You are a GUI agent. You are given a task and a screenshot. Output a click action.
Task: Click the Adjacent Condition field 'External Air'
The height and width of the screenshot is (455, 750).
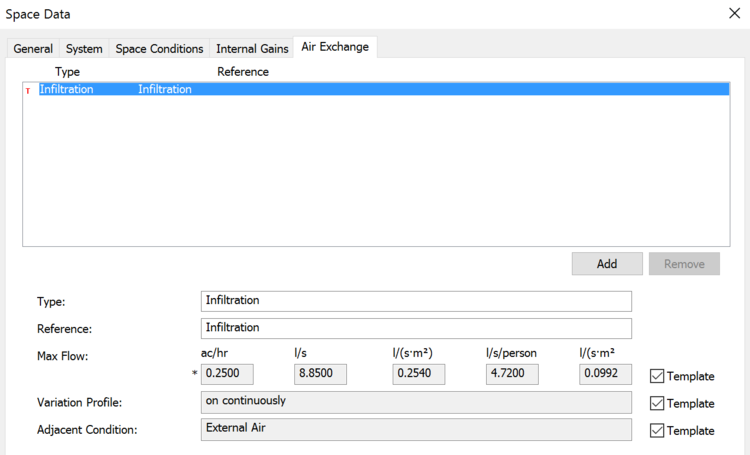pos(416,429)
